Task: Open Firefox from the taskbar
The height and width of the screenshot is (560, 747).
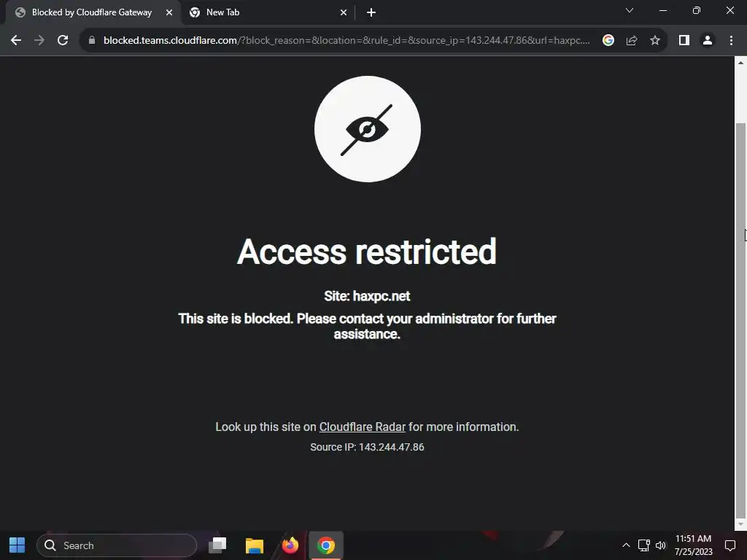Action: [x=290, y=545]
